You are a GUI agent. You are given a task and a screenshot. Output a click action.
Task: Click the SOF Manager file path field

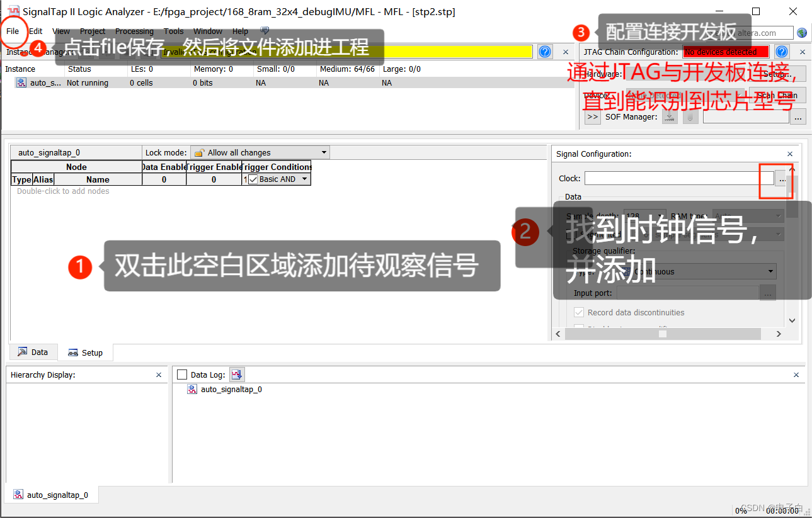(x=746, y=116)
